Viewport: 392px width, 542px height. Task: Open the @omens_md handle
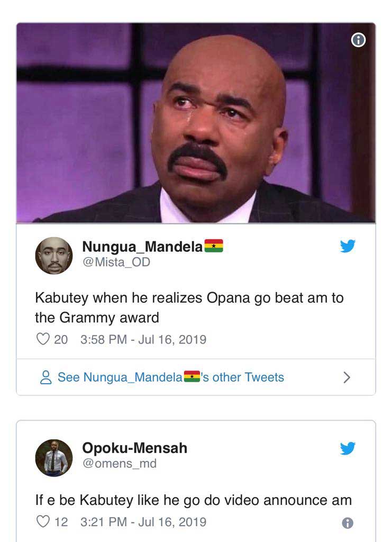tap(120, 463)
